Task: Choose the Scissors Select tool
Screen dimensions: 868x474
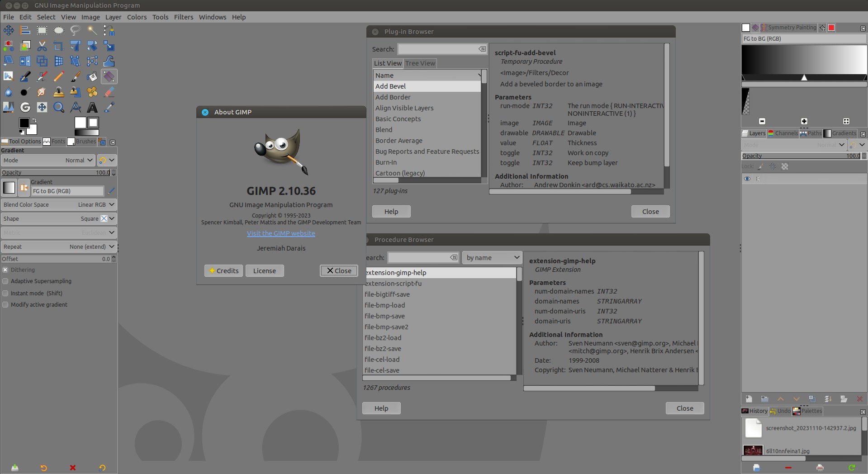Action: tap(42, 46)
